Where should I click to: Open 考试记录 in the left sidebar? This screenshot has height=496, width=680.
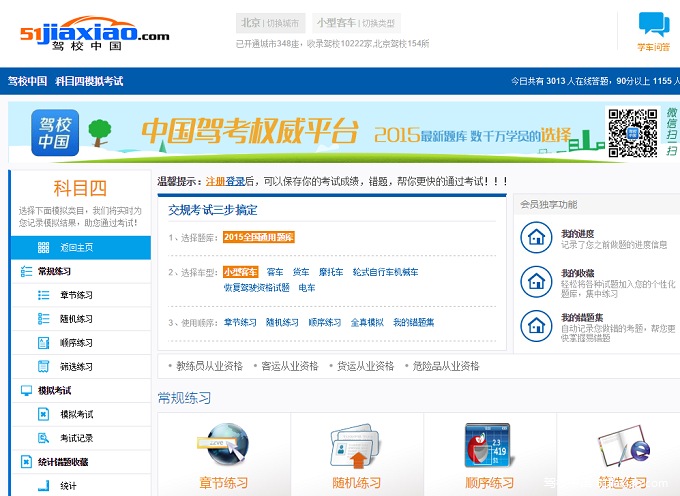pos(81,438)
